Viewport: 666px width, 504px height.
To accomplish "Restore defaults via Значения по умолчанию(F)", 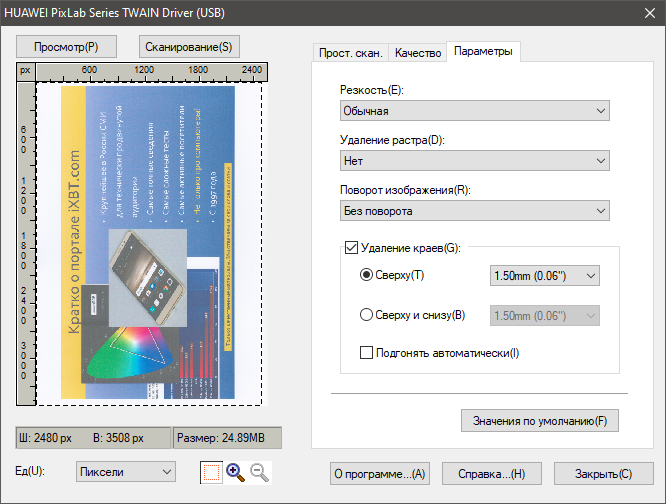I will [x=540, y=421].
